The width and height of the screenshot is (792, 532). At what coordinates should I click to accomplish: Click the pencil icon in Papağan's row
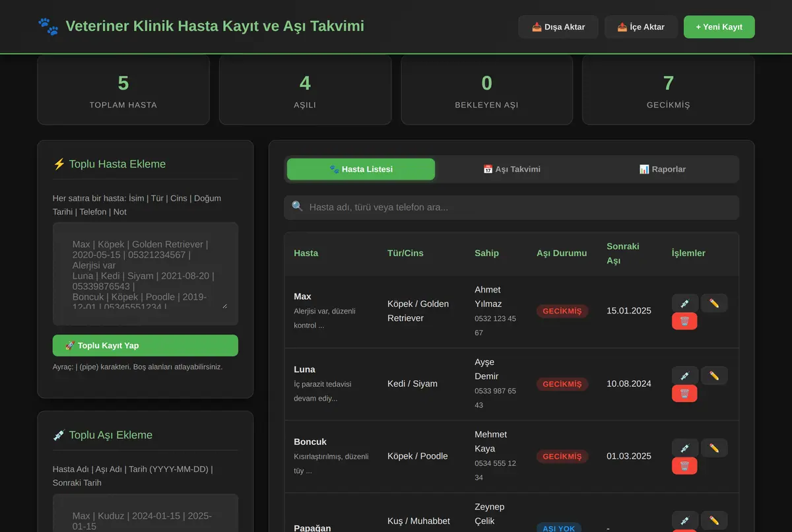[x=714, y=520]
